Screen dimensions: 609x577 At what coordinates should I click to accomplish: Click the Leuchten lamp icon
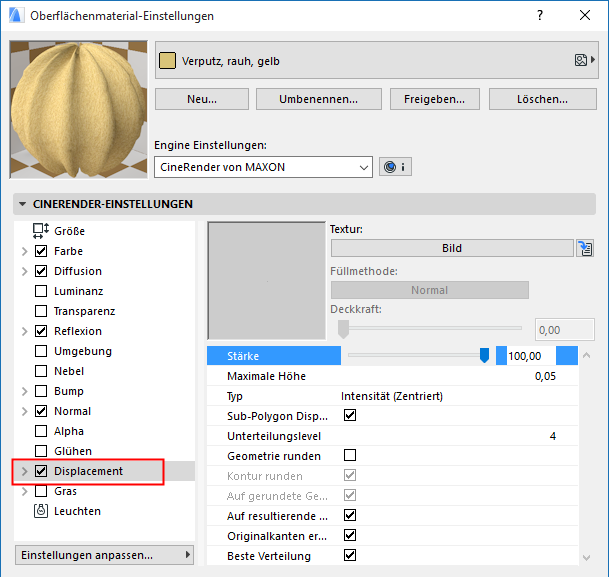pyautogui.click(x=41, y=511)
